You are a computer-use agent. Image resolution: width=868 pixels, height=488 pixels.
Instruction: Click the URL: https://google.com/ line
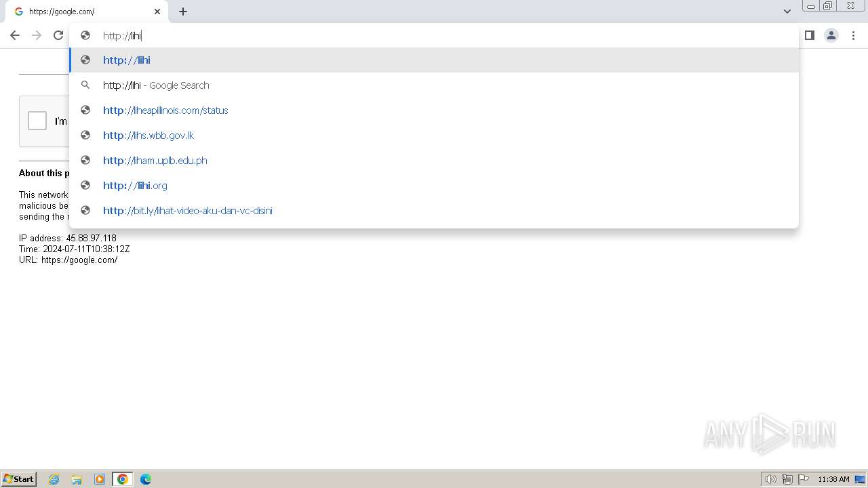pos(68,260)
